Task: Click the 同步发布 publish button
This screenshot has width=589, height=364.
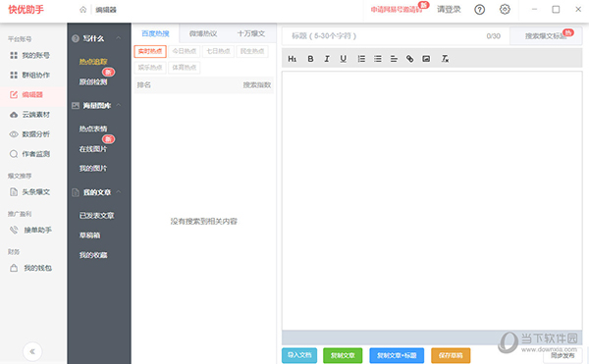Action: click(x=562, y=355)
